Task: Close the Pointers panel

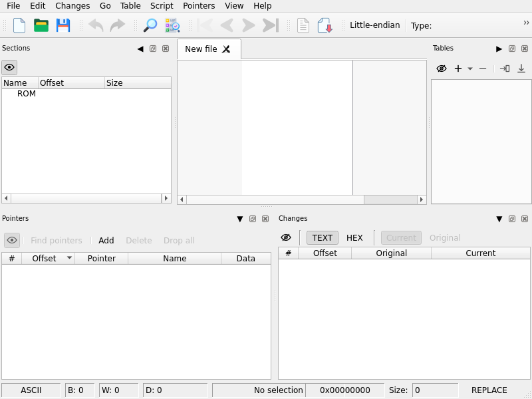Action: pos(265,219)
